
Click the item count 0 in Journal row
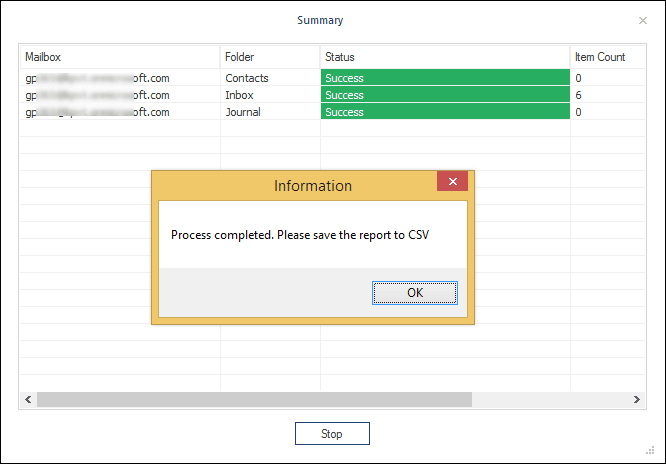(578, 112)
